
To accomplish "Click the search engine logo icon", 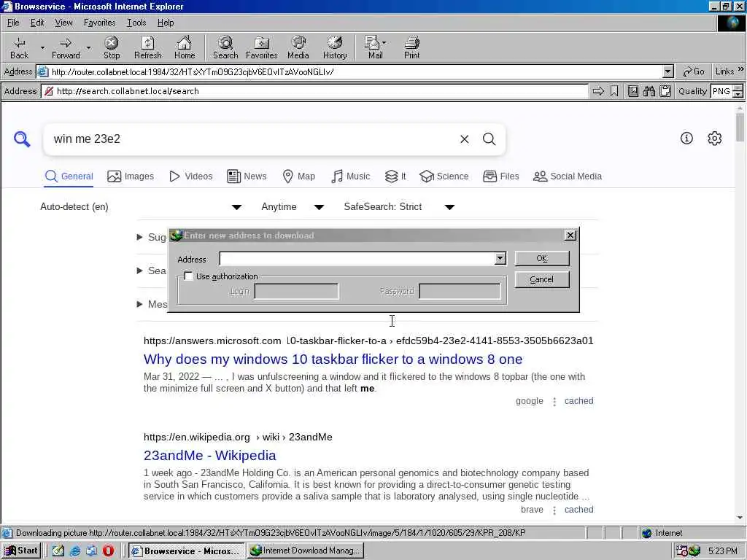I will (x=22, y=139).
